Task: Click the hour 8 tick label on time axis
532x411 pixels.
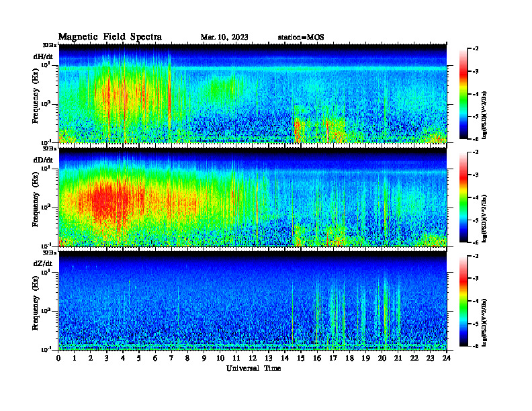Action: click(x=188, y=358)
